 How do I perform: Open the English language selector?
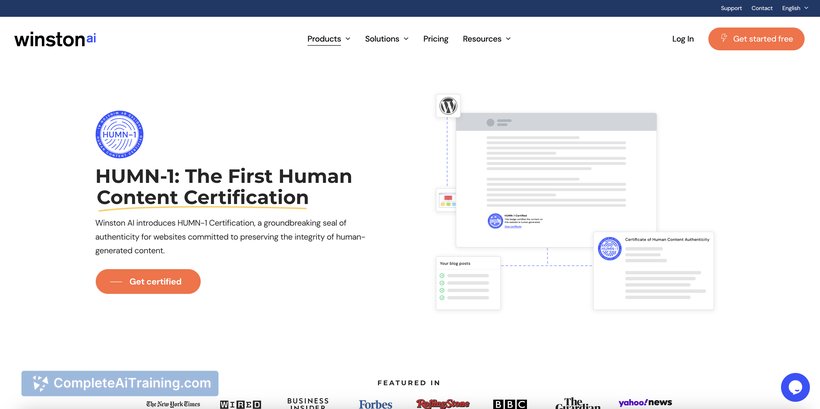pyautogui.click(x=794, y=8)
